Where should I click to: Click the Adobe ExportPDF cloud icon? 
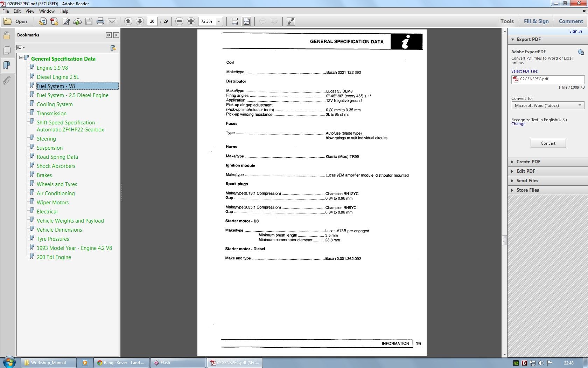581,52
